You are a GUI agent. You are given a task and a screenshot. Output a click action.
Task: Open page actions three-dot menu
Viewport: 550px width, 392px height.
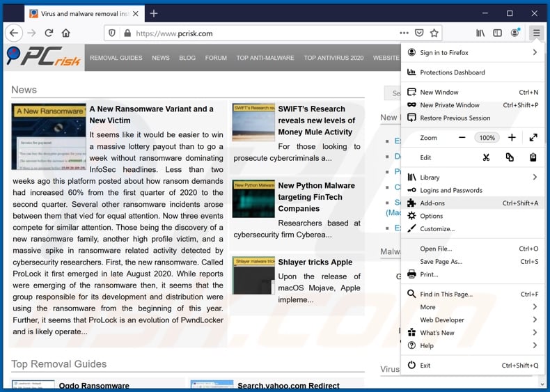pyautogui.click(x=404, y=33)
